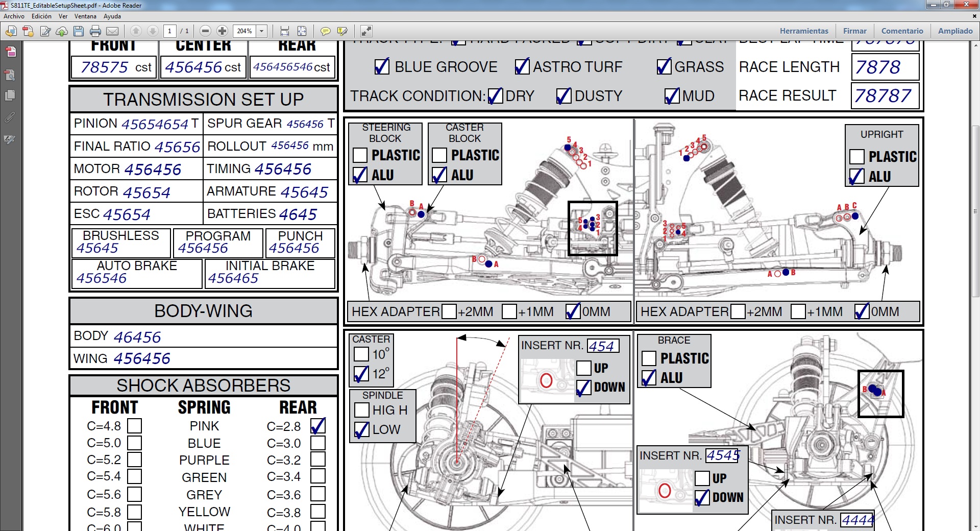Zoom out with the minus button
The image size is (980, 531).
[x=205, y=31]
